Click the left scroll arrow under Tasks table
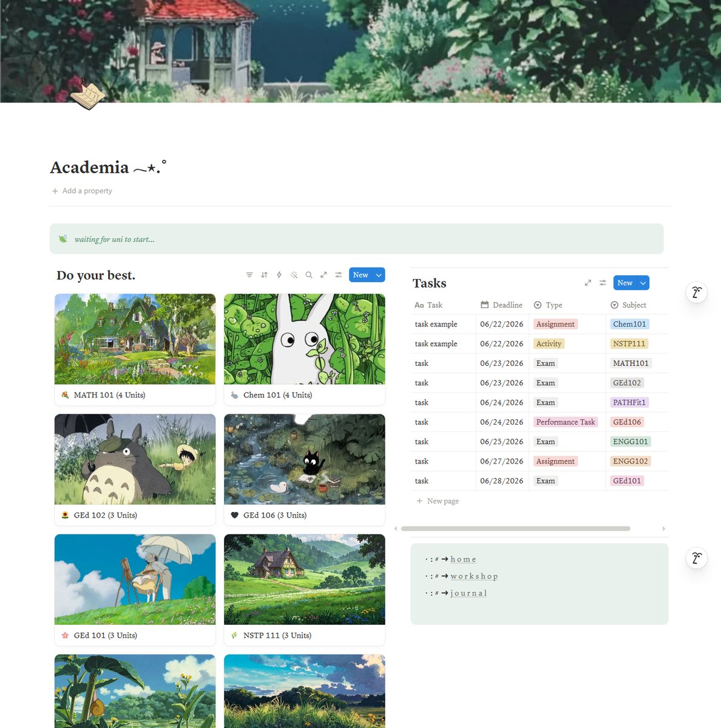The width and height of the screenshot is (721, 728). pos(396,528)
